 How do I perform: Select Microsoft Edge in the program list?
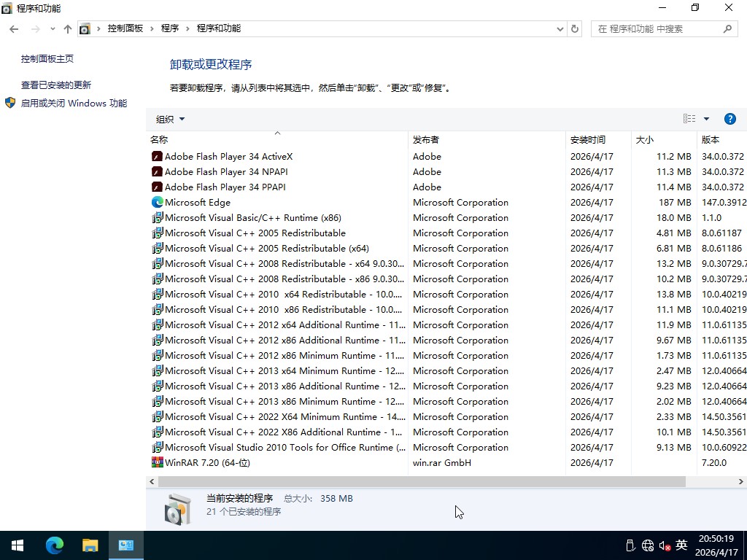pos(197,202)
